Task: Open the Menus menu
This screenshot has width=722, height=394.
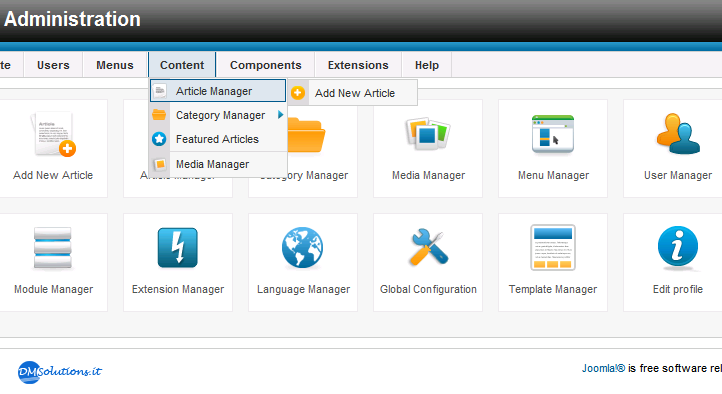Action: tap(115, 65)
